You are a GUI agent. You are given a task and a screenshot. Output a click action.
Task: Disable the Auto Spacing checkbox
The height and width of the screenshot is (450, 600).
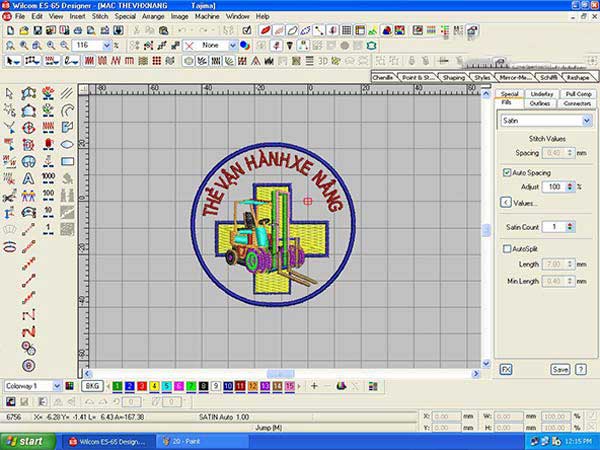pyautogui.click(x=508, y=173)
